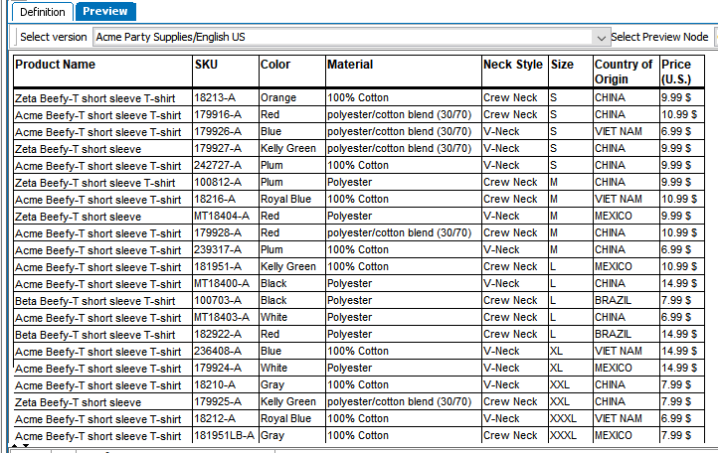Click the Acme Party Supplies/English US combo box
The height and width of the screenshot is (453, 718).
pyautogui.click(x=352, y=37)
